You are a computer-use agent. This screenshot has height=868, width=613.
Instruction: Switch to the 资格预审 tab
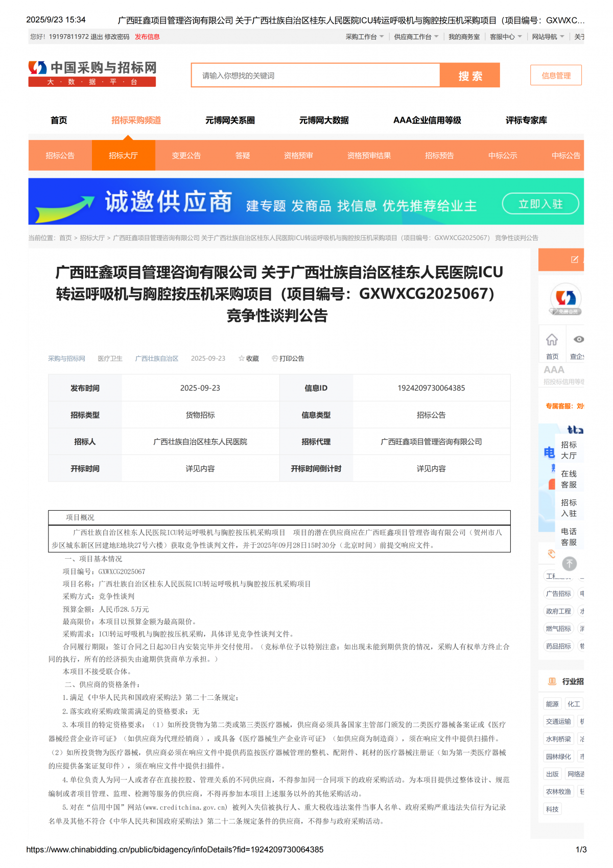click(298, 155)
